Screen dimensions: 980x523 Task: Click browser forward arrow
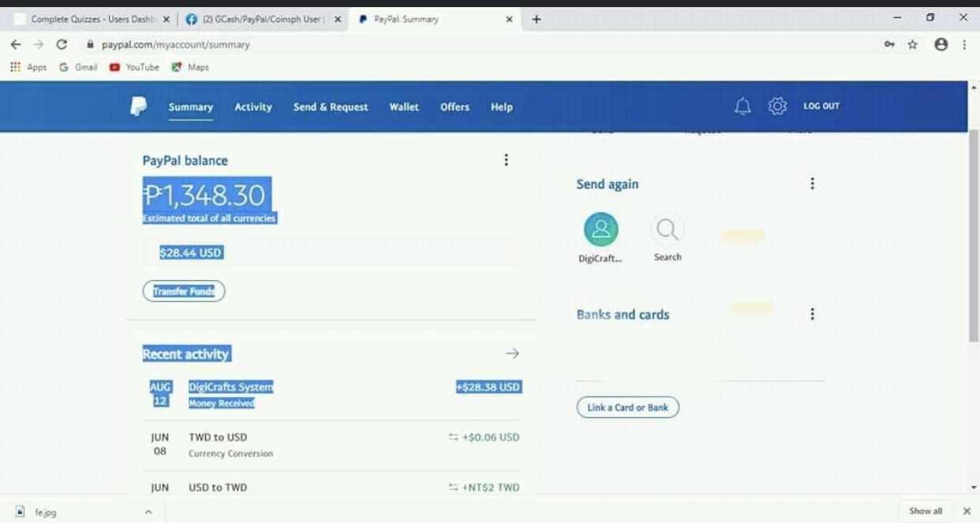39,44
